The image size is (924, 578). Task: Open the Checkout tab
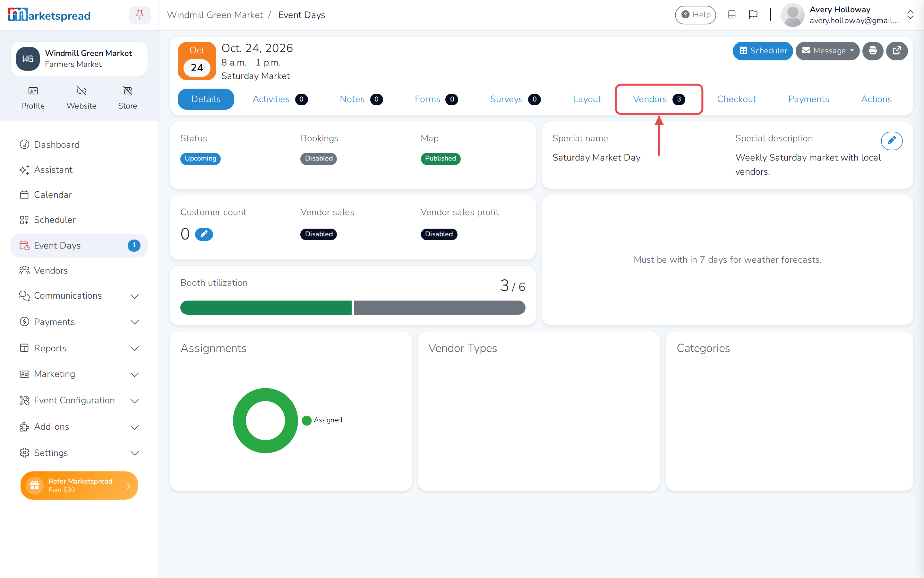point(737,100)
